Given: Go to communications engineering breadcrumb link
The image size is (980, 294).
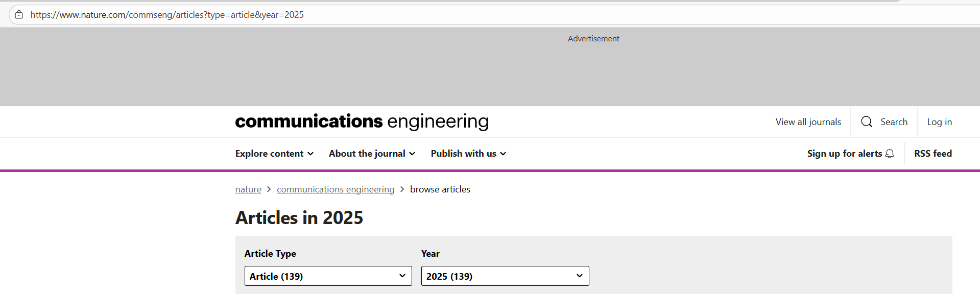Looking at the screenshot, I should coord(336,189).
